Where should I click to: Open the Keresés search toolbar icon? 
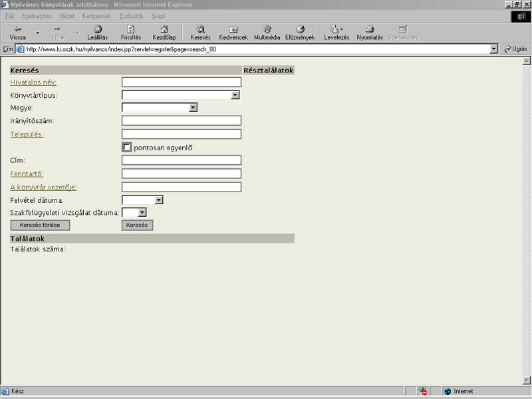point(201,29)
